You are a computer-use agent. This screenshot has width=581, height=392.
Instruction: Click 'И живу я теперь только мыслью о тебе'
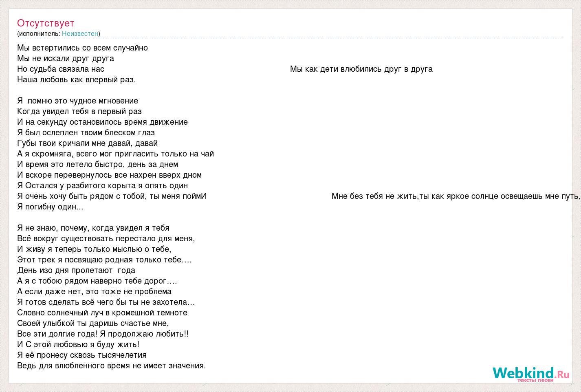(95, 249)
